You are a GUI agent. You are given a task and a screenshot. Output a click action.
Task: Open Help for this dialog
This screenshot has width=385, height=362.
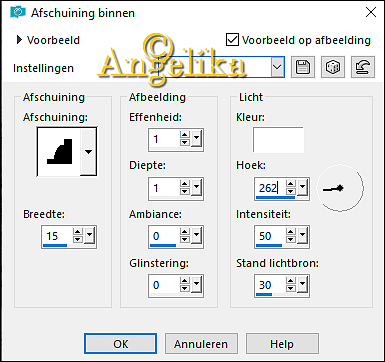coord(282,344)
